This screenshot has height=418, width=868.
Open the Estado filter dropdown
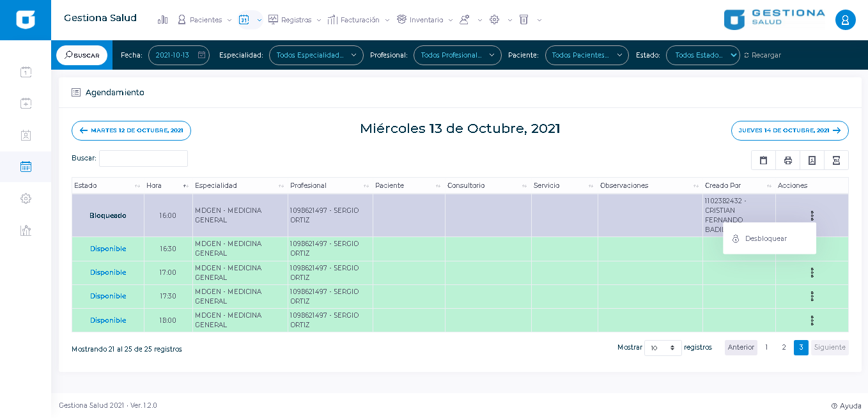tap(702, 56)
